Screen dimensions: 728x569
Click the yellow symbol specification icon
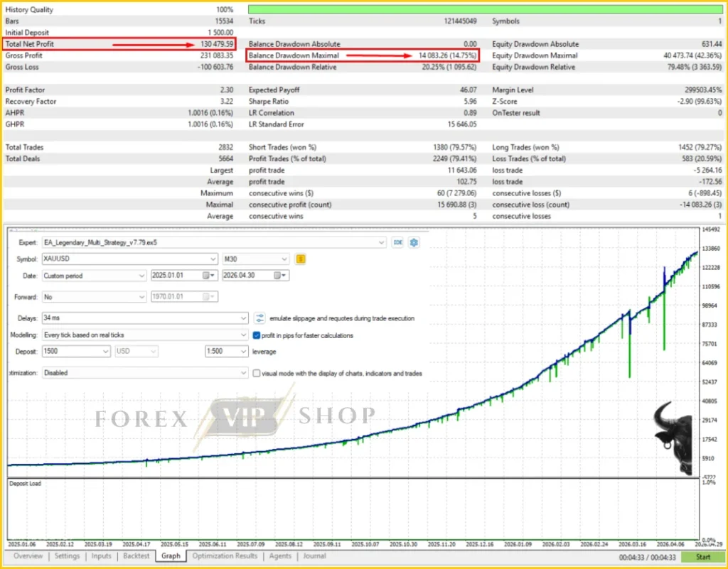(x=301, y=259)
